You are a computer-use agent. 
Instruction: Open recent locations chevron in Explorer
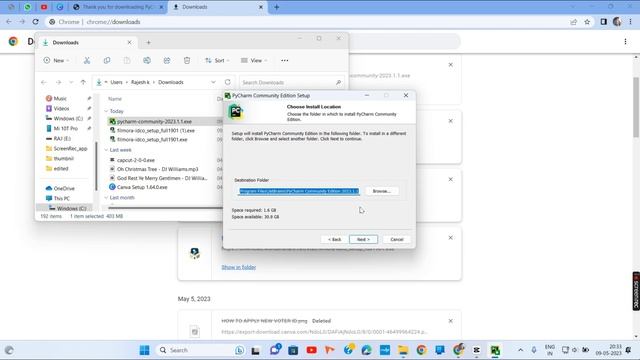pyautogui.click(x=71, y=82)
